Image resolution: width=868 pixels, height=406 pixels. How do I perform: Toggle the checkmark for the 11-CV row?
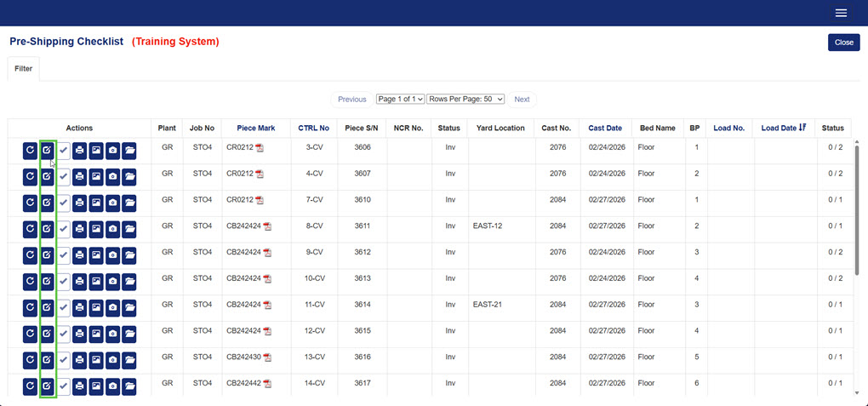click(64, 308)
